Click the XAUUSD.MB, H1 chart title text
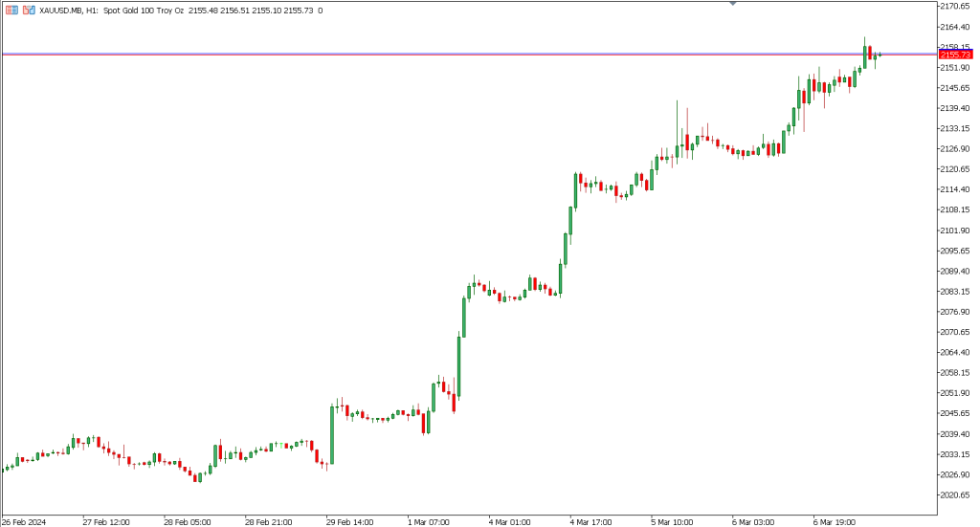 coord(69,11)
